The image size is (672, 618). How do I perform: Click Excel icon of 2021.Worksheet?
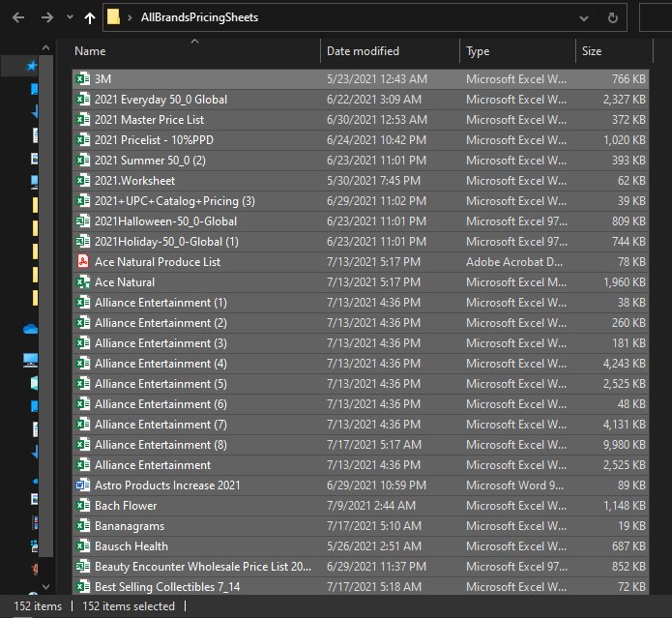click(x=83, y=181)
